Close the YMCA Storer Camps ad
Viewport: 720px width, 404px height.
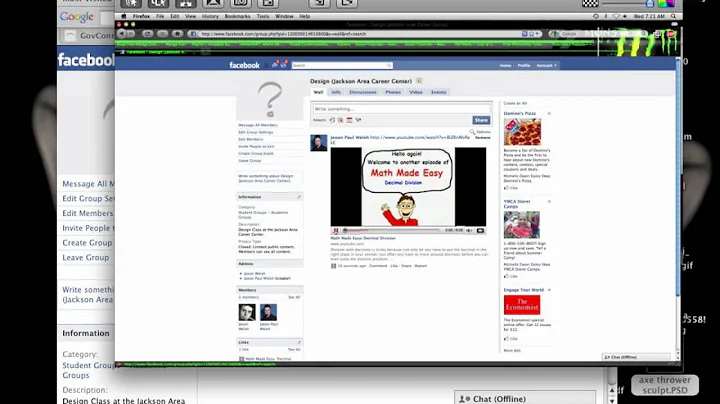(549, 202)
